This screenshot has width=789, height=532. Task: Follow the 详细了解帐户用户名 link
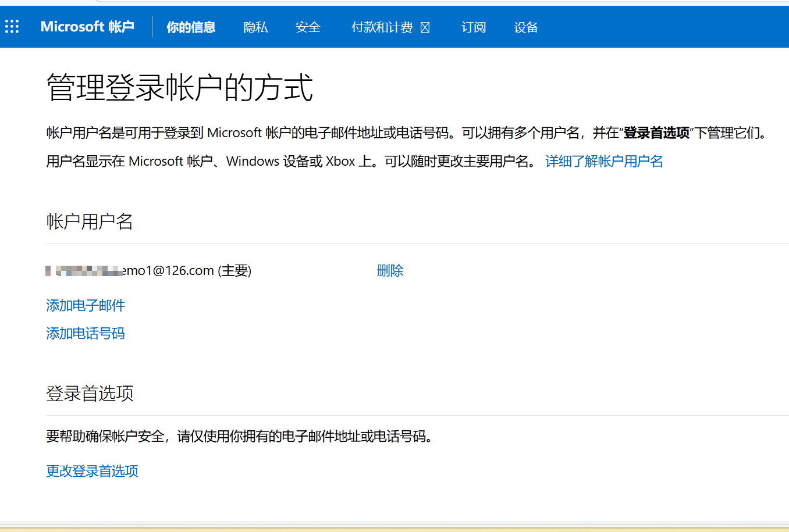tap(604, 161)
